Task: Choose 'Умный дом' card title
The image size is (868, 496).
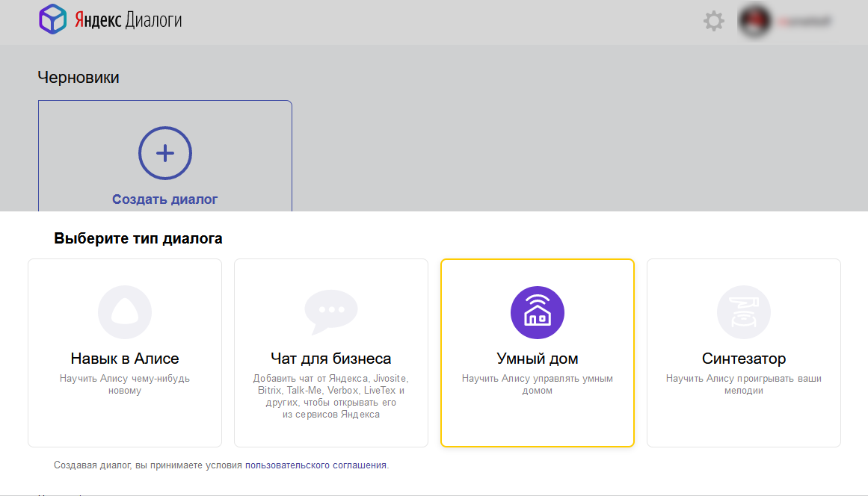Action: pos(538,359)
